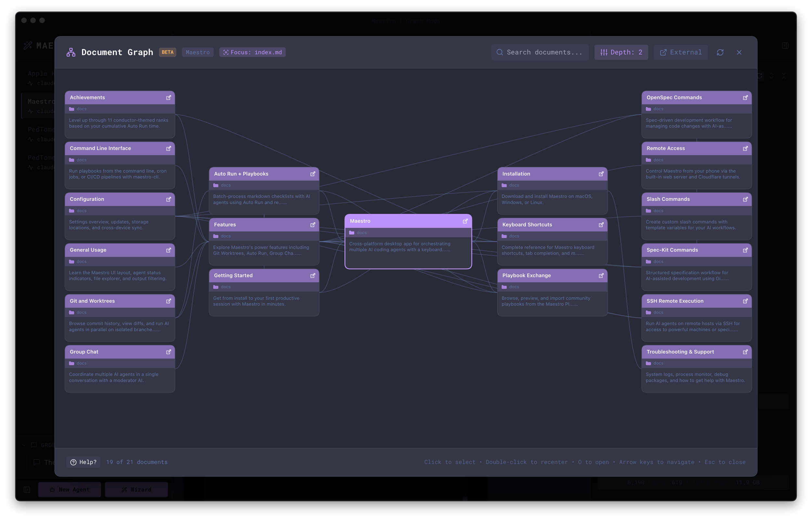
Task: Select the Group Chat node title
Action: coord(84,352)
